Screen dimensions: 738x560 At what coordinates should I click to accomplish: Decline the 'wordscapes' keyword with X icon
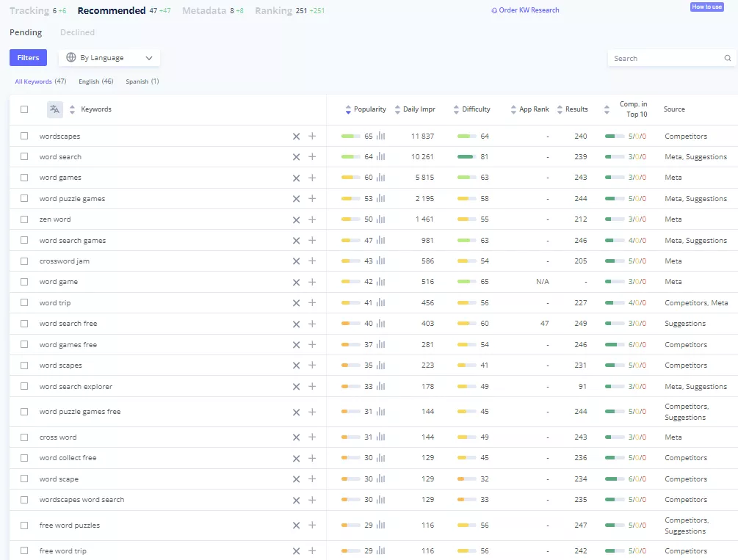click(296, 137)
